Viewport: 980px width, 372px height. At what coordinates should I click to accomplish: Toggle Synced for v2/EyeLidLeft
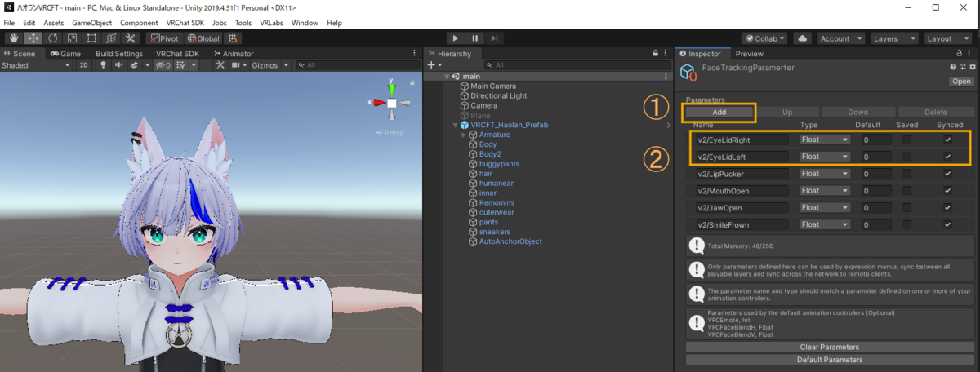947,157
